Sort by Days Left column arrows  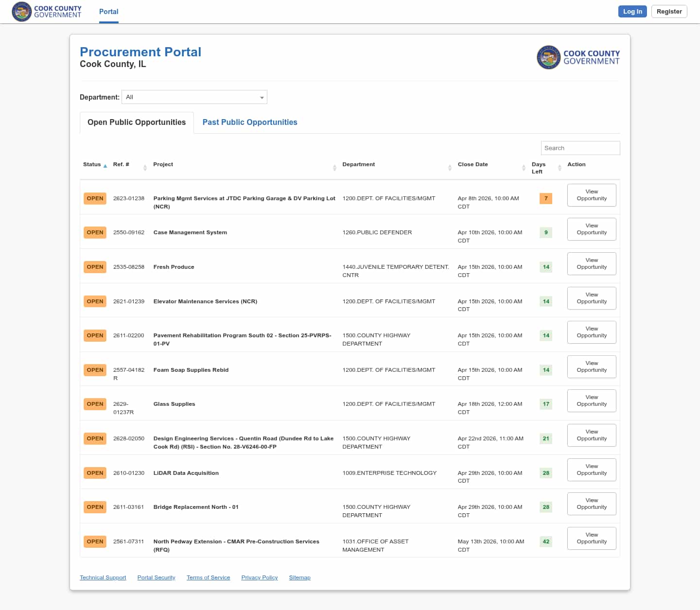pyautogui.click(x=560, y=168)
